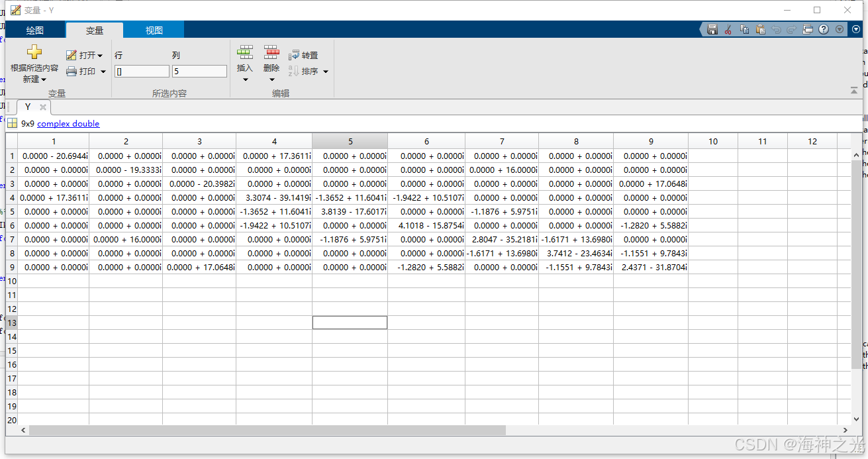Close the Y variable tab
This screenshot has width=868, height=459.
click(x=43, y=107)
